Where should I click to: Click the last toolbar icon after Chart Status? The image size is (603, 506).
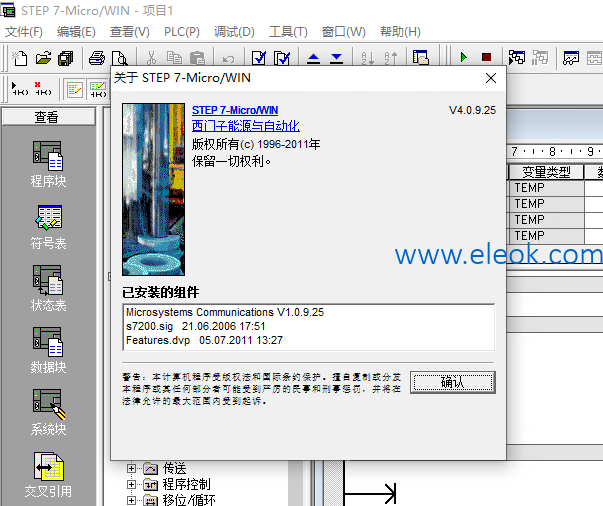pyautogui.click(x=595, y=58)
